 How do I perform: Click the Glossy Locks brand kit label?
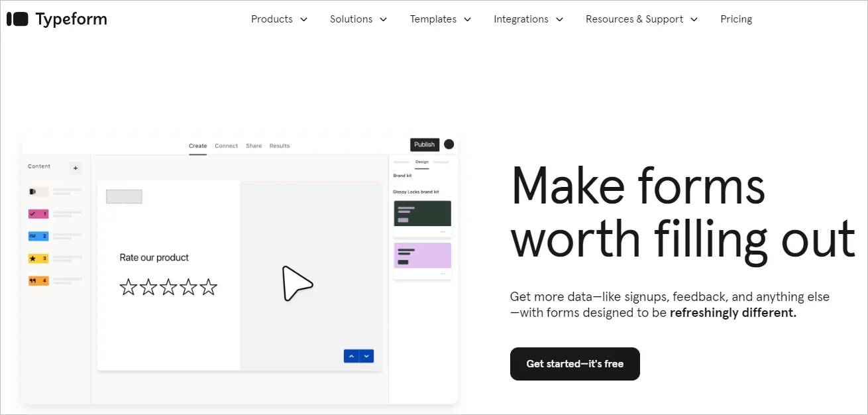416,192
